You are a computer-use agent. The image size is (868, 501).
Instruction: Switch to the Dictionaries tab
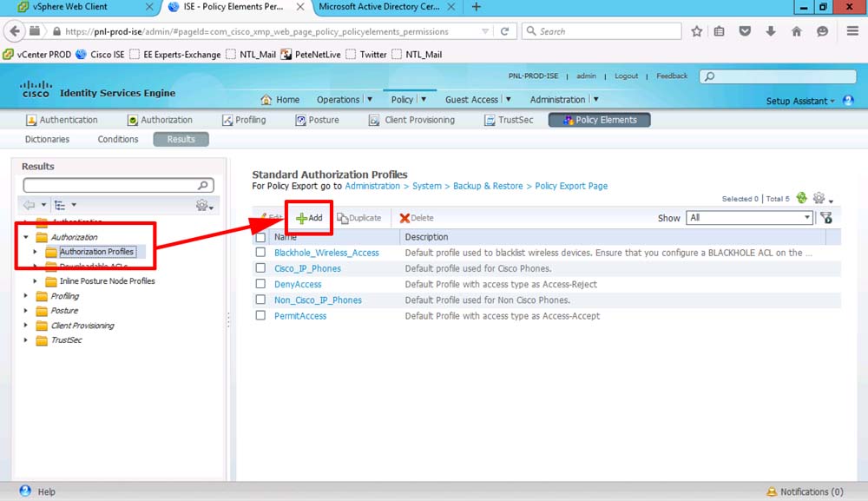(47, 140)
